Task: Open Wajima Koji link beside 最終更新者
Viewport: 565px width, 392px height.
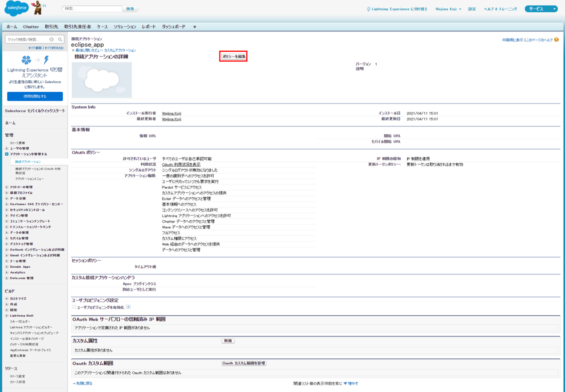Action: pyautogui.click(x=172, y=119)
